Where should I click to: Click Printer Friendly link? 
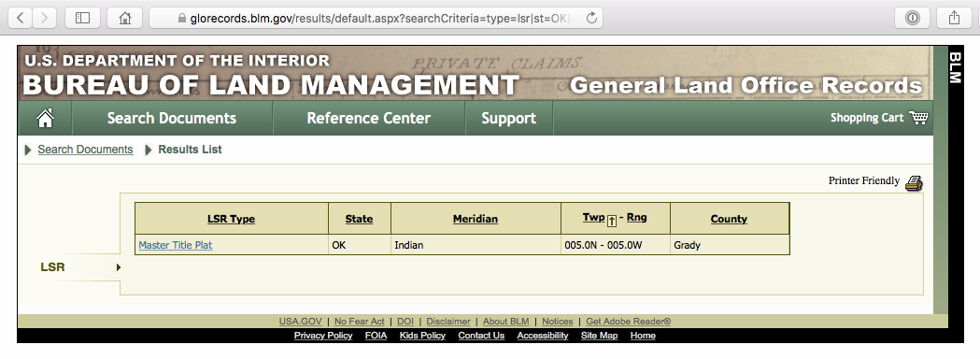point(864,180)
